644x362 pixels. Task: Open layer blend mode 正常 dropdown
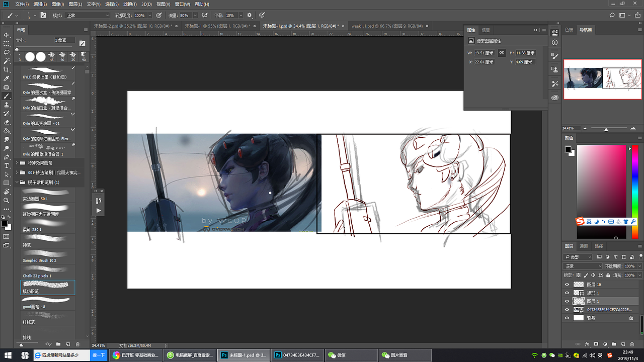pos(583,266)
